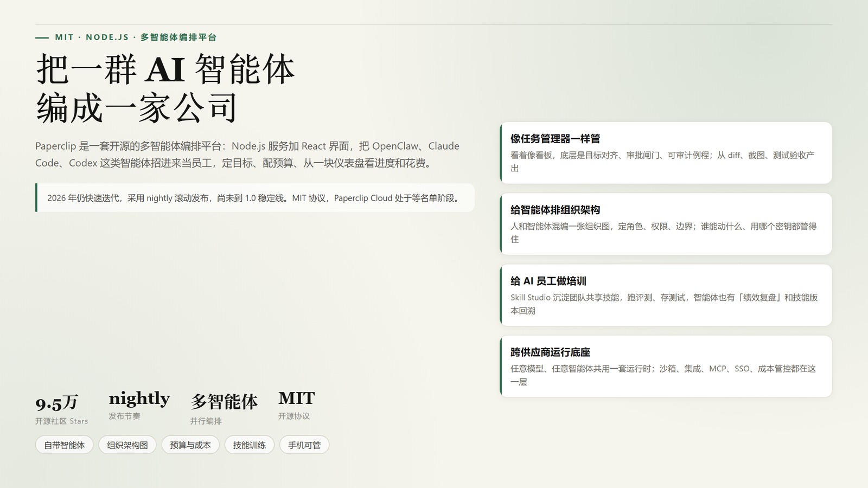Click the headline line 编成一家公司
The height and width of the screenshot is (488, 868).
point(137,107)
